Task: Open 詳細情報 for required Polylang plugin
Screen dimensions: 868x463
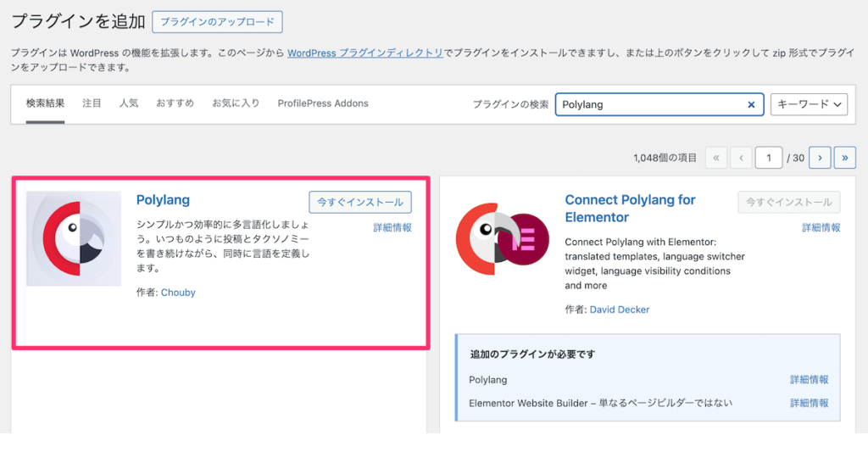Action: (x=810, y=379)
